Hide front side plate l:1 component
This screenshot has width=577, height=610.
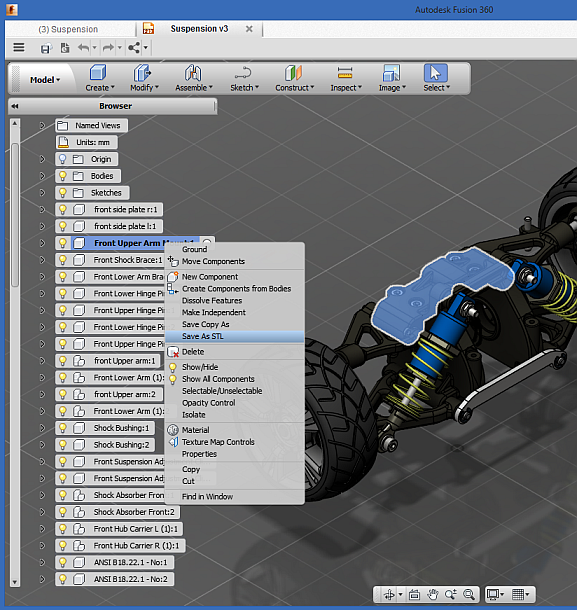click(62, 226)
